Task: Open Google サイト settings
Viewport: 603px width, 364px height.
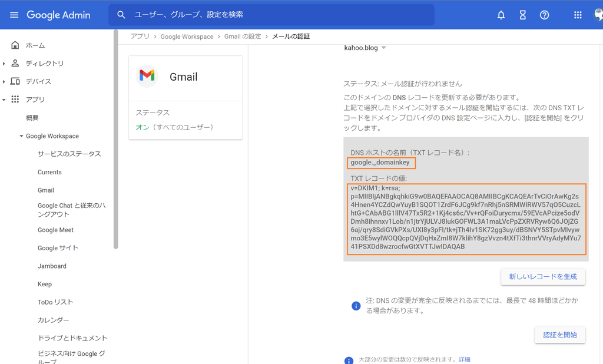Action: [58, 248]
